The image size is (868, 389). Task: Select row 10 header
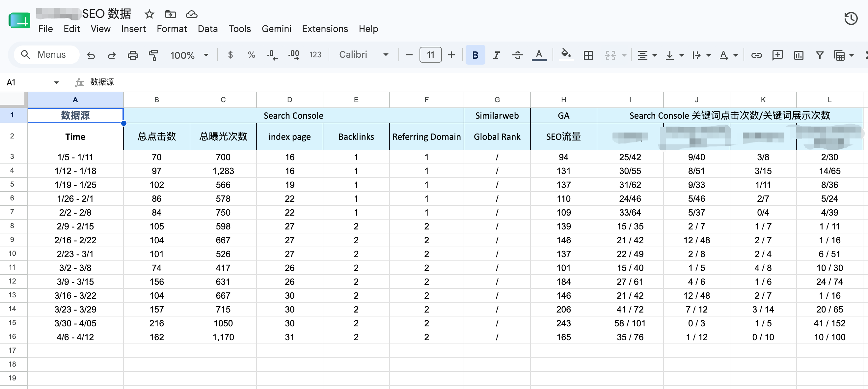pyautogui.click(x=13, y=254)
